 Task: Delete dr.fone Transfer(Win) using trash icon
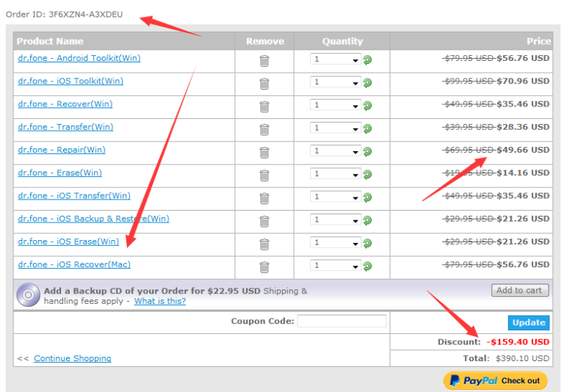pyautogui.click(x=264, y=129)
